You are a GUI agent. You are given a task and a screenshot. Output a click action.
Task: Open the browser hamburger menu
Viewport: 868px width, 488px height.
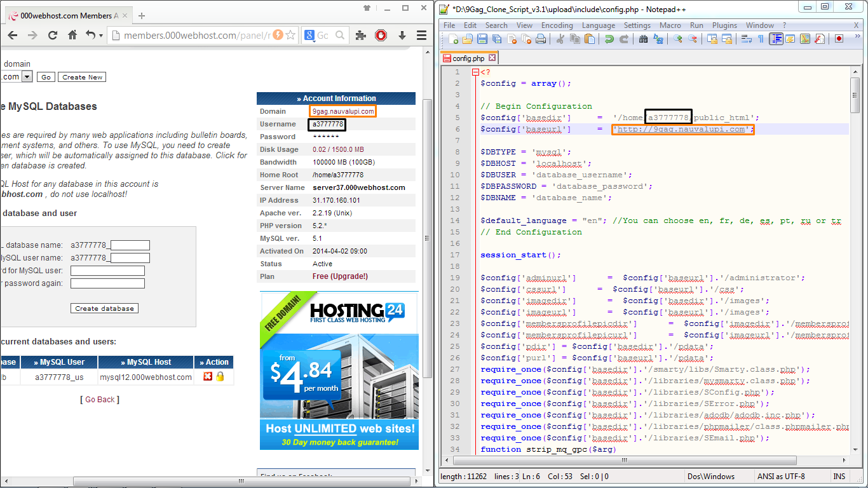click(x=421, y=36)
